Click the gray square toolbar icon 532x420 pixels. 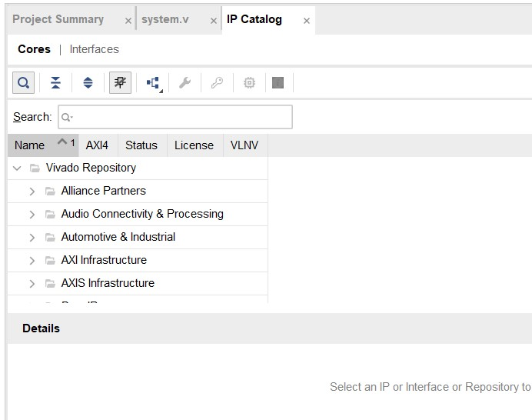click(278, 82)
